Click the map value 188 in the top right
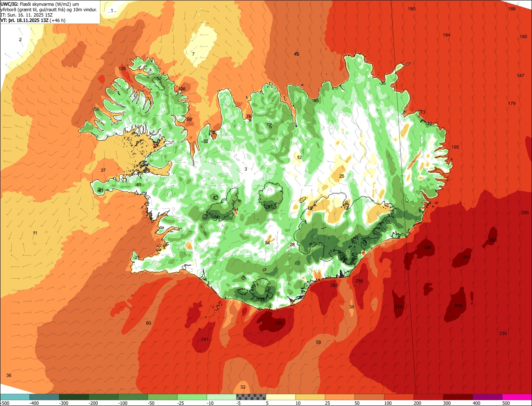 click(x=512, y=9)
